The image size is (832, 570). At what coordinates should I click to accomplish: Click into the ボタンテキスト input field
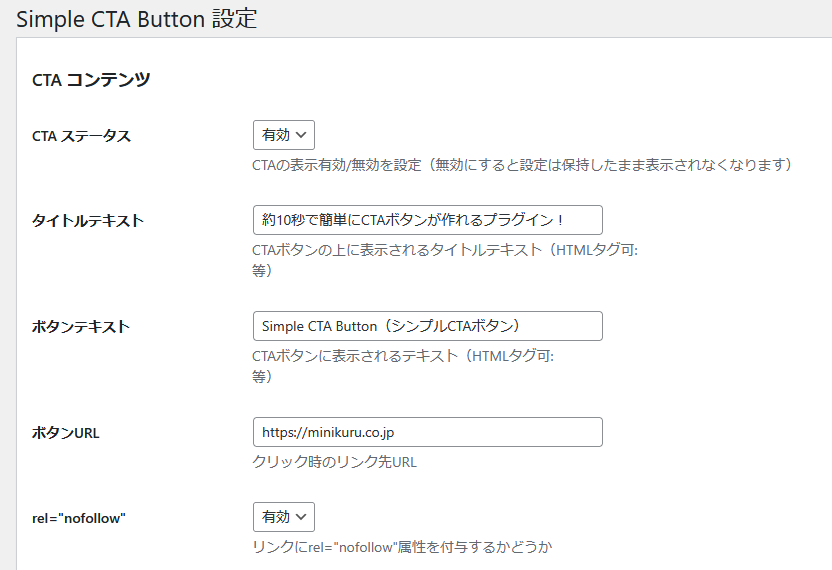point(427,326)
